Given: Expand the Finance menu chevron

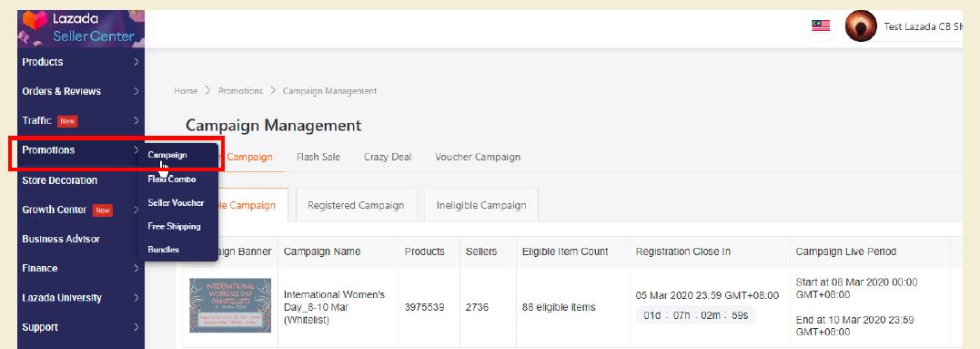Looking at the screenshot, I should (x=136, y=268).
